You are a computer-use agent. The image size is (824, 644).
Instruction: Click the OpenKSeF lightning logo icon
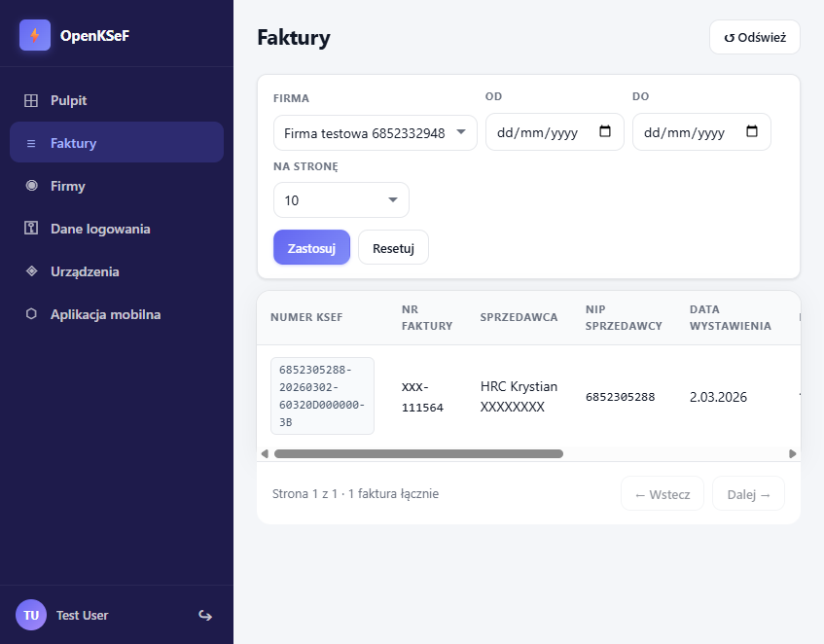point(35,35)
